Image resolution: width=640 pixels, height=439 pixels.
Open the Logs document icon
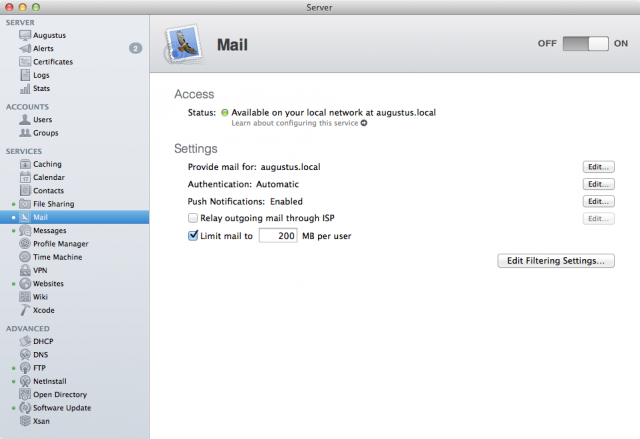(25, 75)
